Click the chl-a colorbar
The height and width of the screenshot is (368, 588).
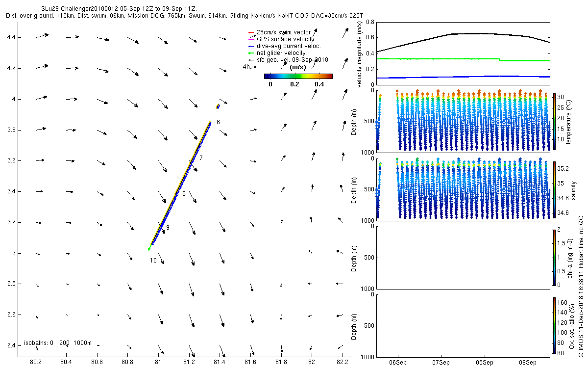click(x=554, y=257)
